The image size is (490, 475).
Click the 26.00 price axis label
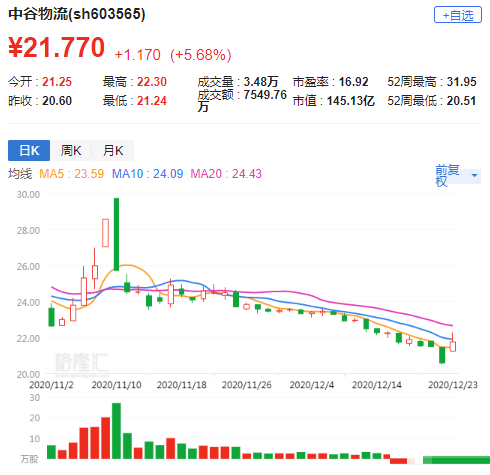(28, 266)
